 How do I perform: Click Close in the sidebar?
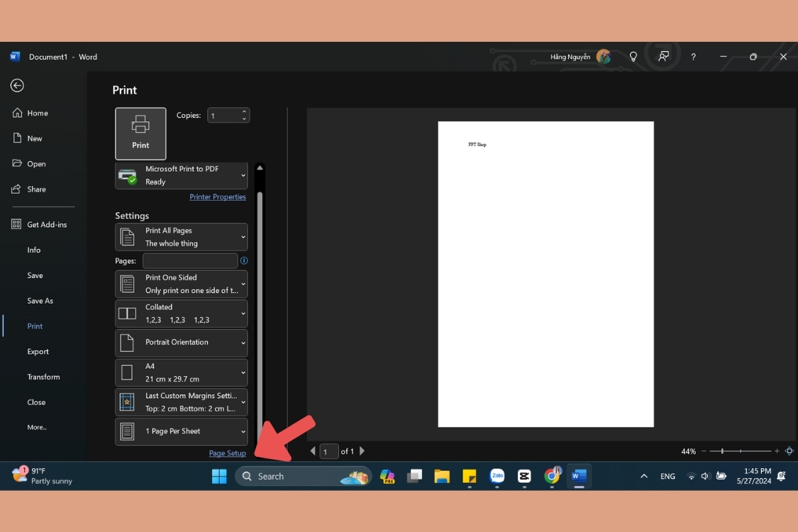pyautogui.click(x=36, y=402)
